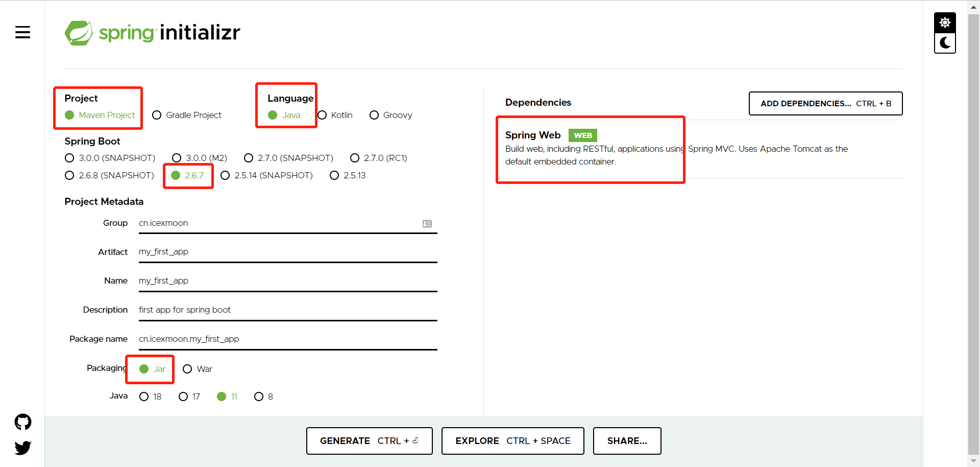The height and width of the screenshot is (467, 980).
Task: Select Java version 18
Action: coord(151,396)
